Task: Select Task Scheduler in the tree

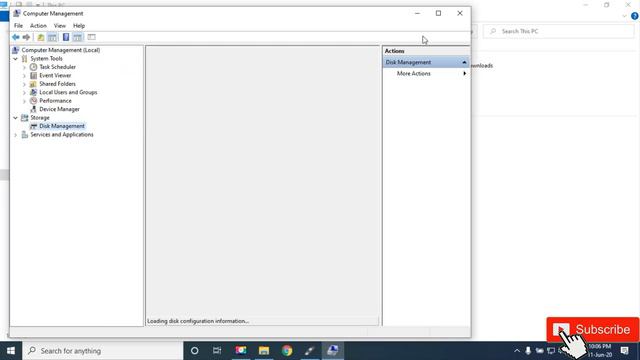Action: [57, 67]
